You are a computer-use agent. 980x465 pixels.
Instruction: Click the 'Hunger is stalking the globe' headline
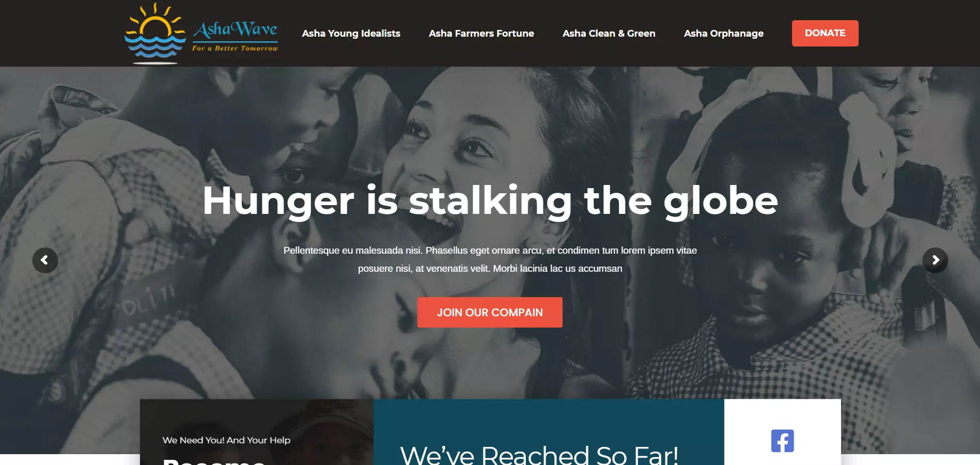point(490,201)
